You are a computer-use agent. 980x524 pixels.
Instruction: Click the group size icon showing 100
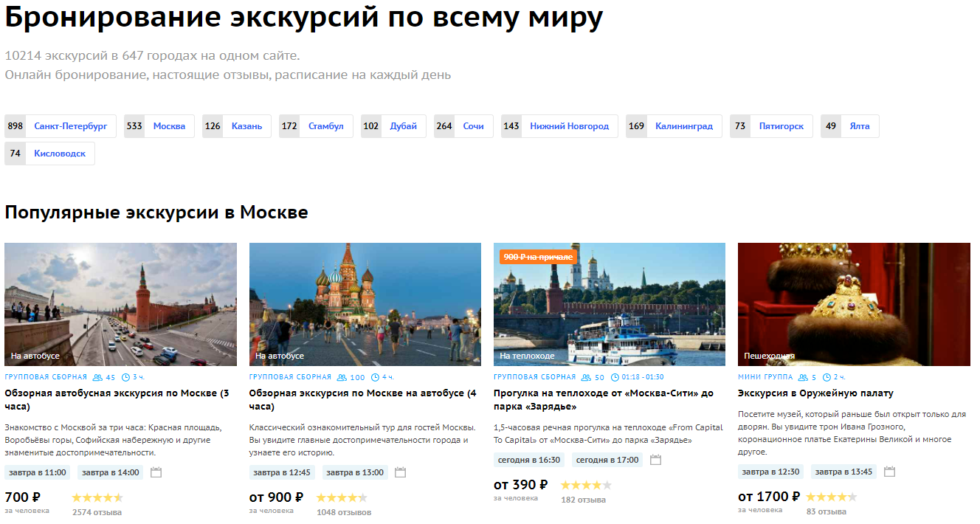(342, 377)
